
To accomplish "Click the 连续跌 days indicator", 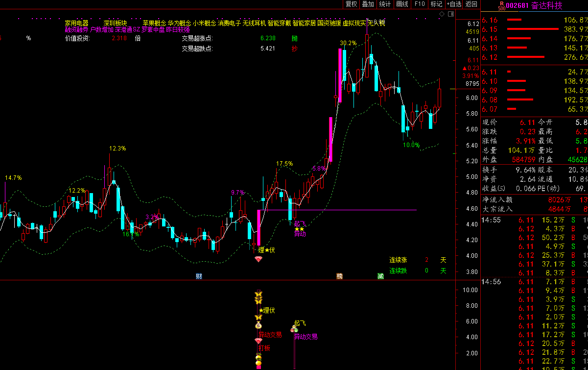I will (418, 271).
